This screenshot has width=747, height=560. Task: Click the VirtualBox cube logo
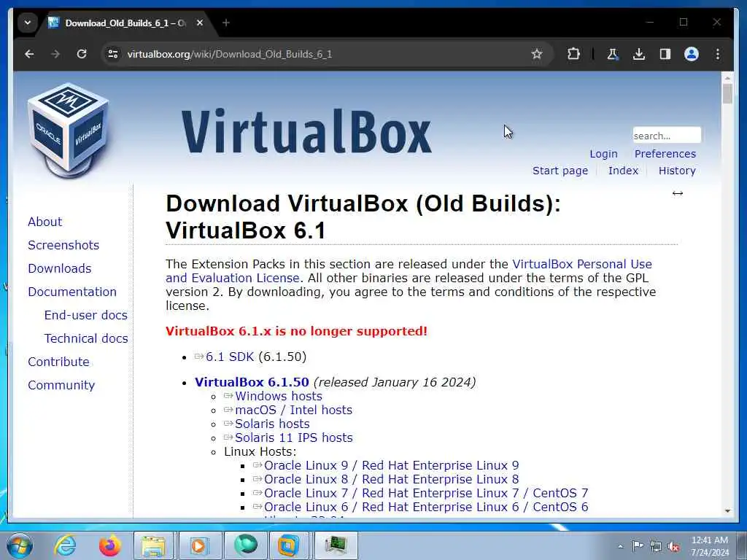(68, 130)
